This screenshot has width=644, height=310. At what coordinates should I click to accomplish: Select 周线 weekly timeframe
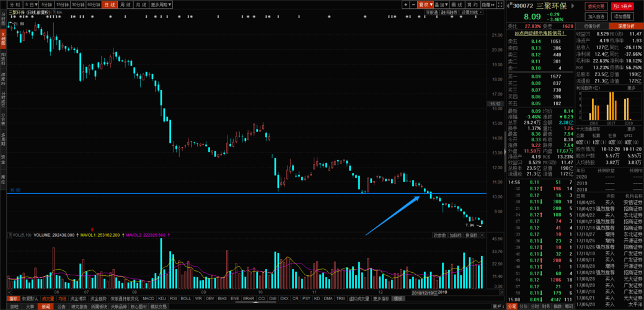[125, 4]
